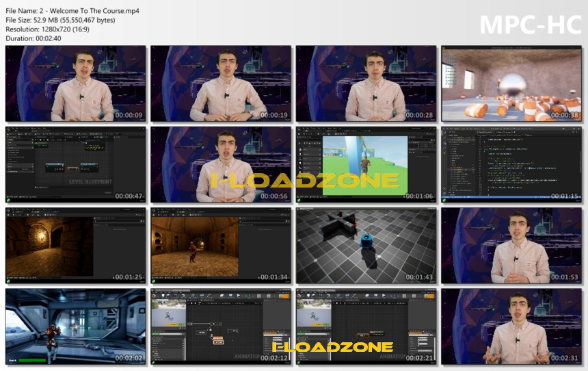Screen dimensions: 588x371
Task: Click the 'File Name: 2 - Welcome To The Course.mp4' line
Action: [x=72, y=11]
